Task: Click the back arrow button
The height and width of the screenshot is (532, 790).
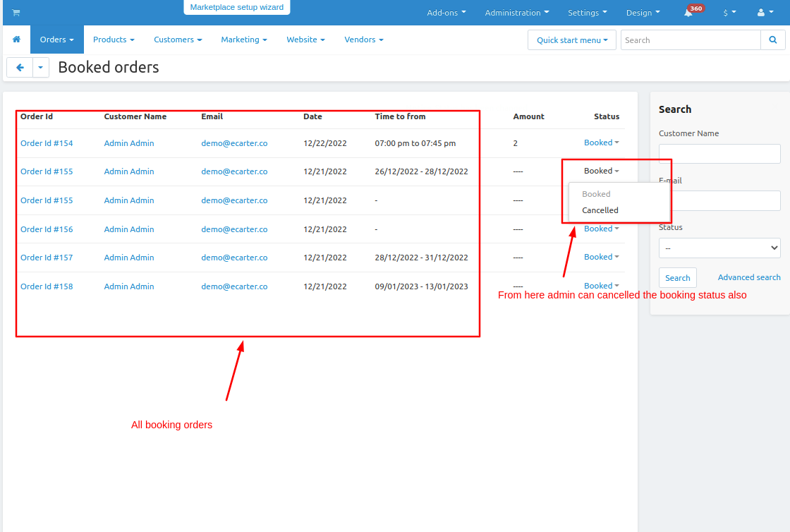Action: (x=20, y=68)
